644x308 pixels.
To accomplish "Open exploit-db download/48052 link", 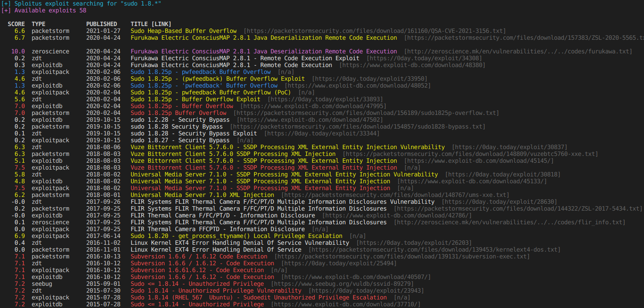I will (x=358, y=85).
